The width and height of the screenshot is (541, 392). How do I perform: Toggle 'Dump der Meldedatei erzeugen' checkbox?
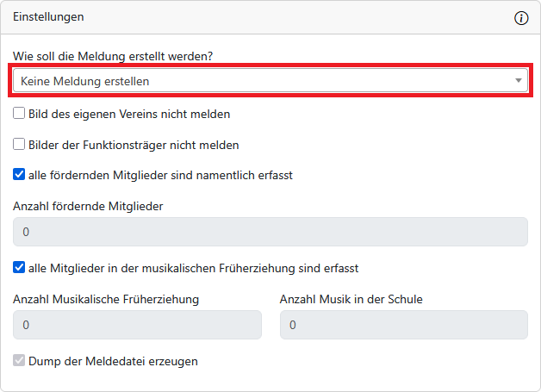point(19,361)
